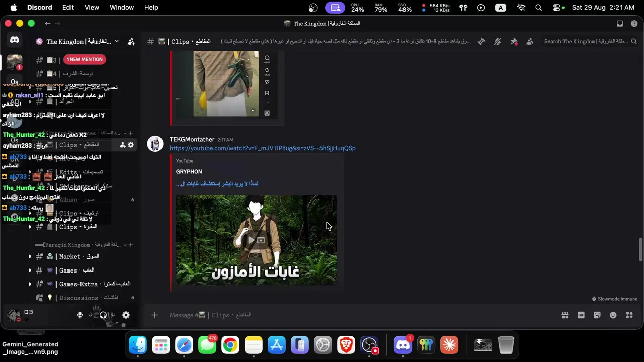Open the server invite people icon
644x362 pixels.
[x=131, y=42]
